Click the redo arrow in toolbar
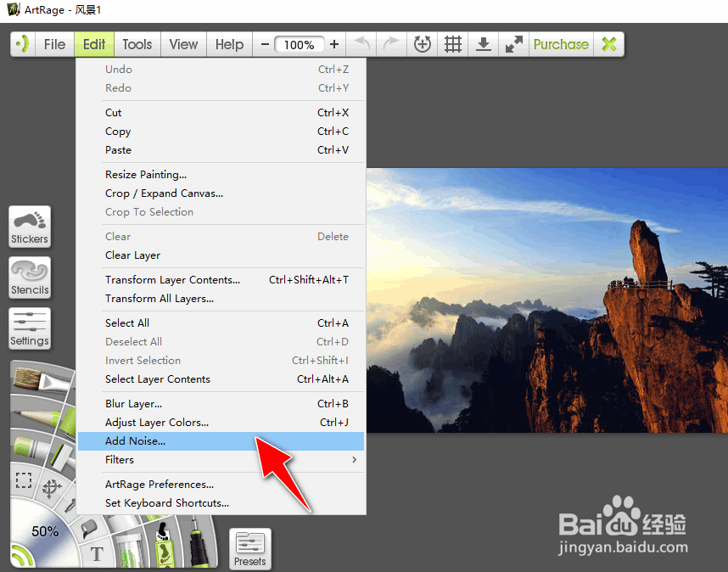 point(391,44)
